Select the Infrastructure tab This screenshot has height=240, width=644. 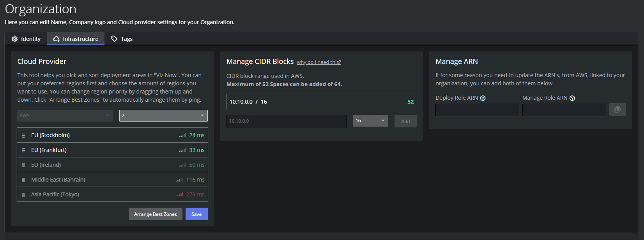pos(76,39)
